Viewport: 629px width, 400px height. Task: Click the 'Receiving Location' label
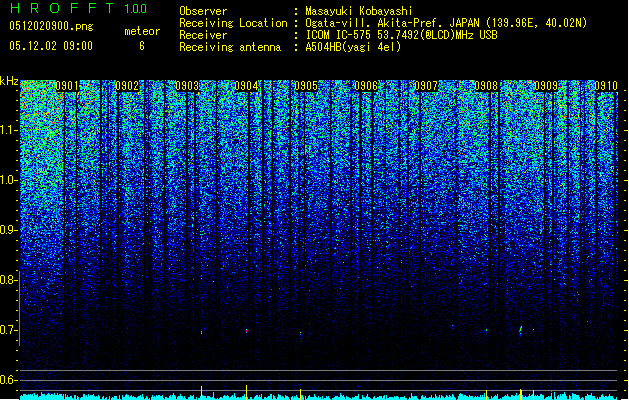(233, 23)
